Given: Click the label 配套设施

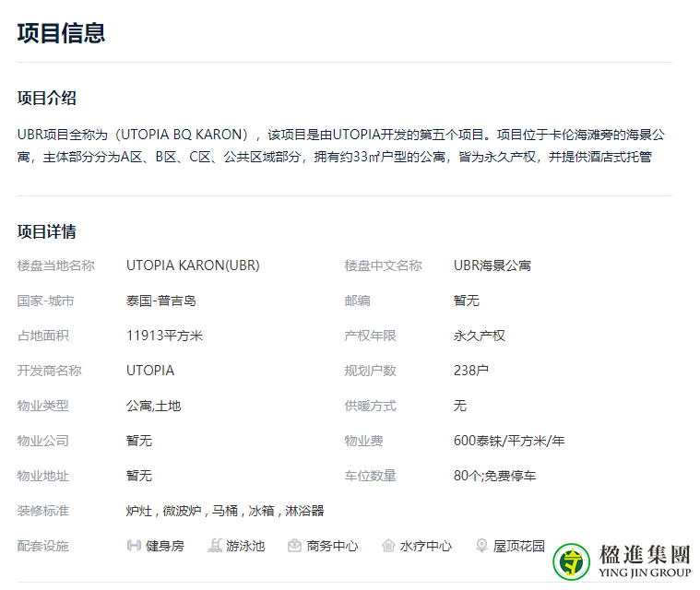Looking at the screenshot, I should 42,546.
